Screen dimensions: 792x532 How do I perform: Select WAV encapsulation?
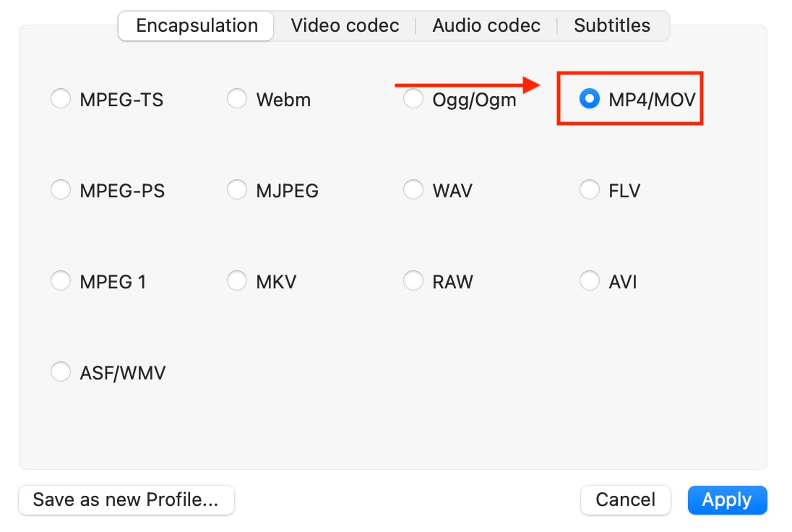coord(413,190)
